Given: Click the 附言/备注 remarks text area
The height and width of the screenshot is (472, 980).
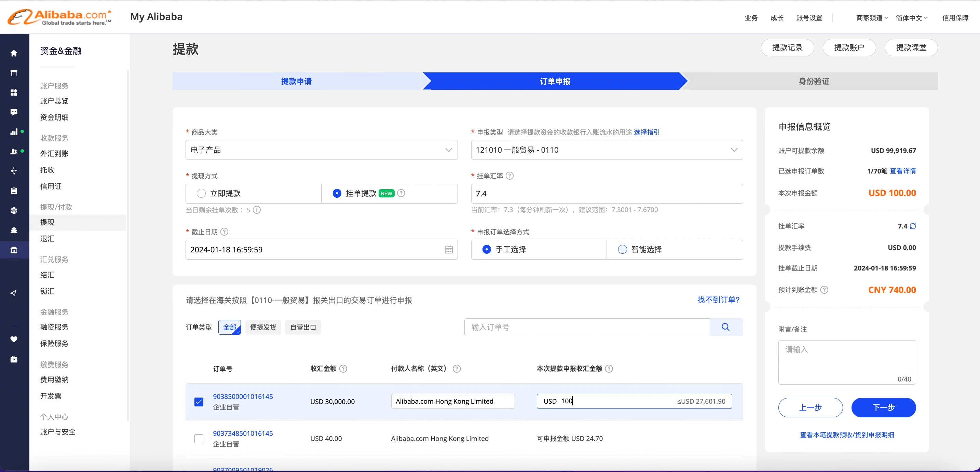Looking at the screenshot, I should pos(847,361).
